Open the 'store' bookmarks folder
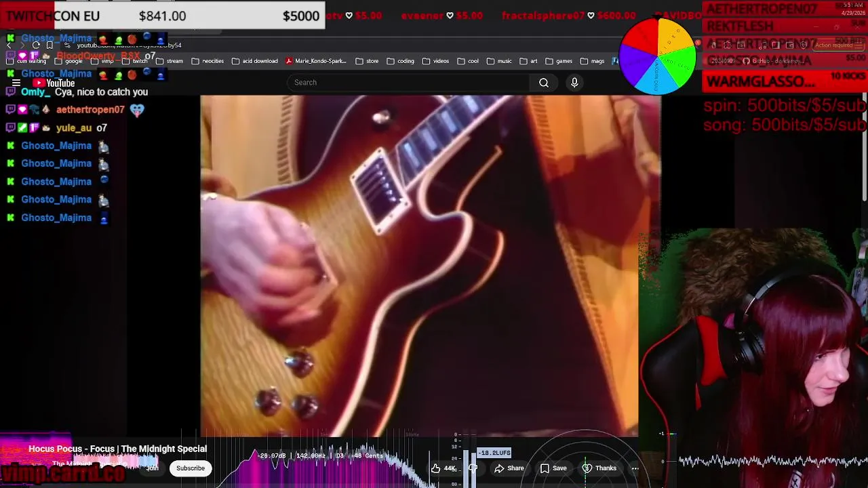Viewport: 868px width, 488px height. click(367, 61)
